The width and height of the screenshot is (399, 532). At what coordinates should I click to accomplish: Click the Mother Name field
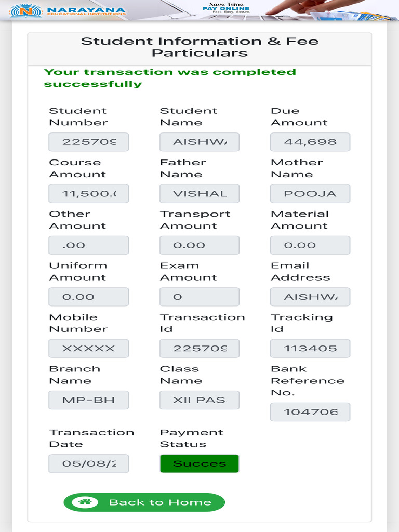(x=310, y=194)
